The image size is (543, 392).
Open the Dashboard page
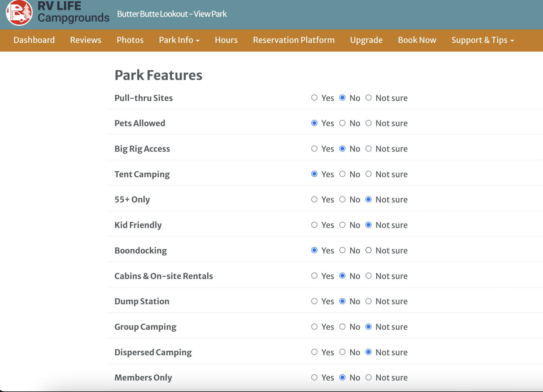point(34,40)
